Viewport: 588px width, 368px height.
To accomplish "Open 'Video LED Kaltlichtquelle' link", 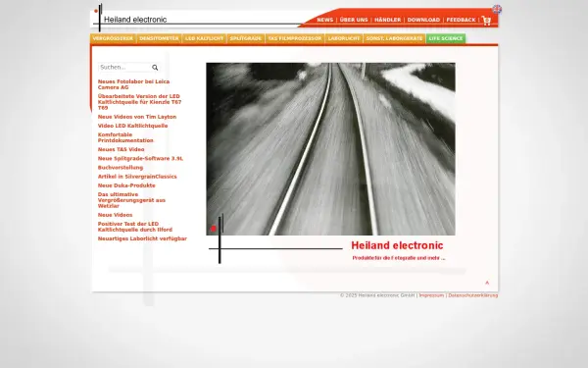I will point(132,126).
